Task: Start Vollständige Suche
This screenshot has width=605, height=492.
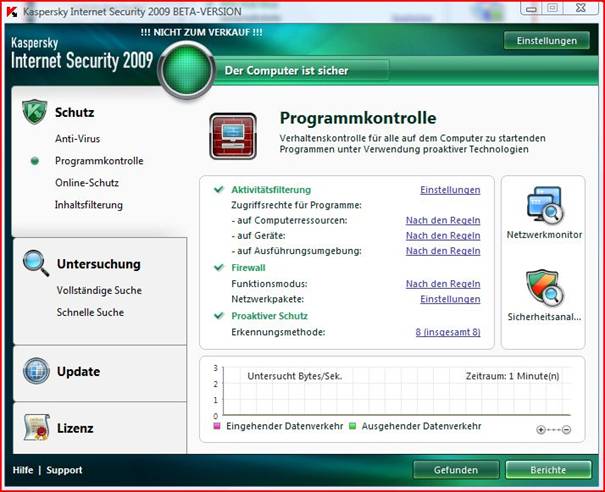Action: (x=99, y=290)
